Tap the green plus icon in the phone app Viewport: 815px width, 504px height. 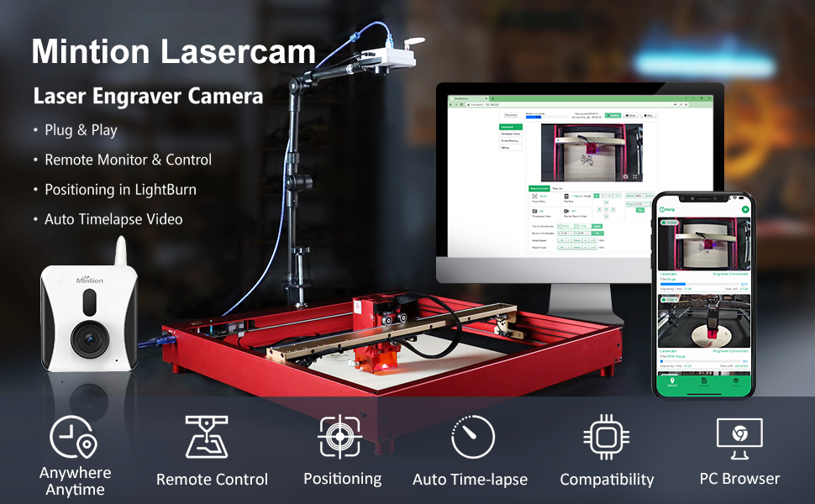coord(744,209)
